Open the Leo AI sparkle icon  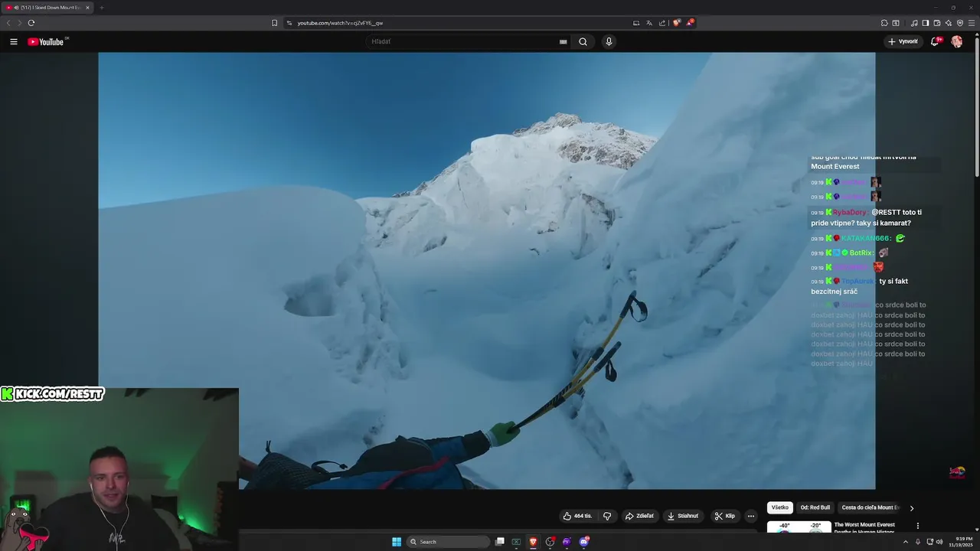pyautogui.click(x=949, y=23)
